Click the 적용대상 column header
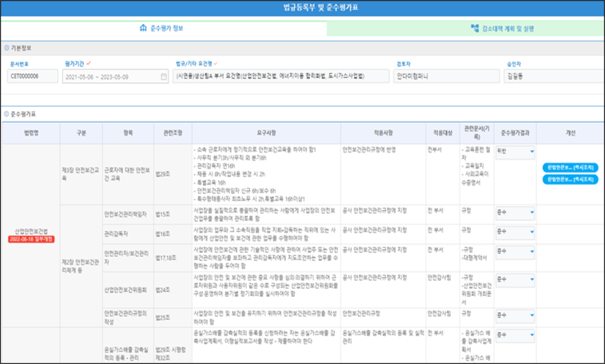The image size is (605, 364). click(443, 133)
